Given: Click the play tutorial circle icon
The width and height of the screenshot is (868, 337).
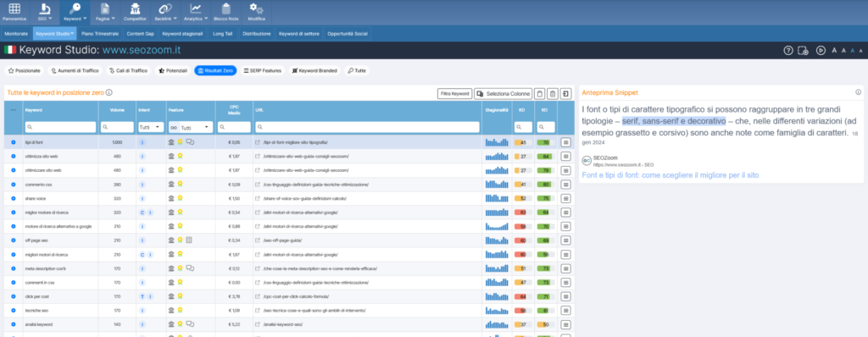Looking at the screenshot, I should pos(821,50).
